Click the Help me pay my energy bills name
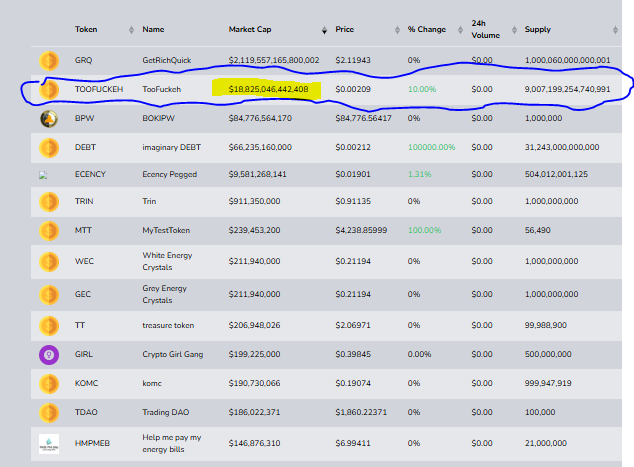The width and height of the screenshot is (634, 467). (171, 443)
